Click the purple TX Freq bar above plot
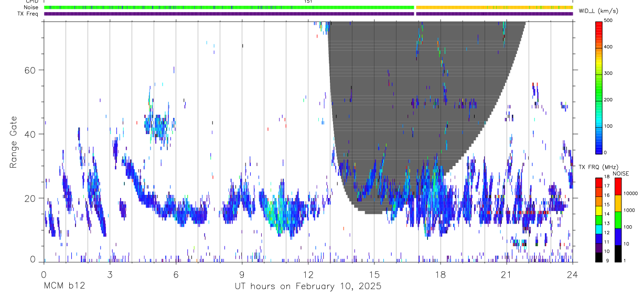Image resolution: width=644 pixels, height=297 pixels. (x=308, y=14)
